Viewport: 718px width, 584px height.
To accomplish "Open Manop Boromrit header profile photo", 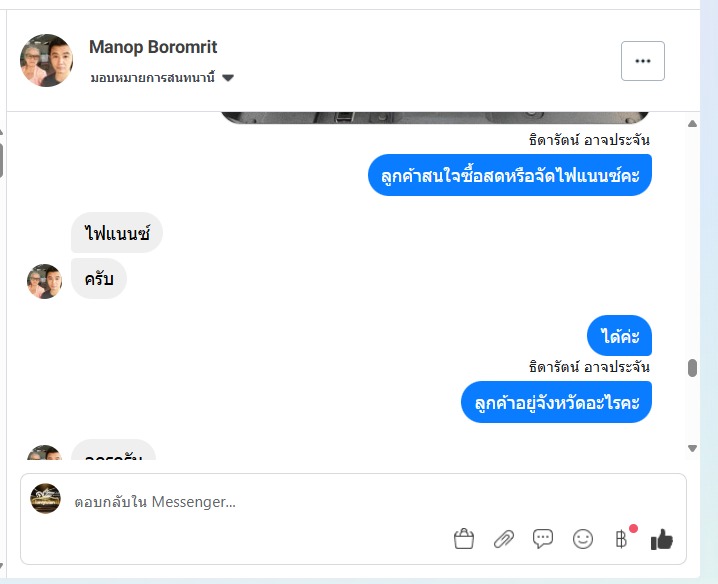I will (47, 60).
